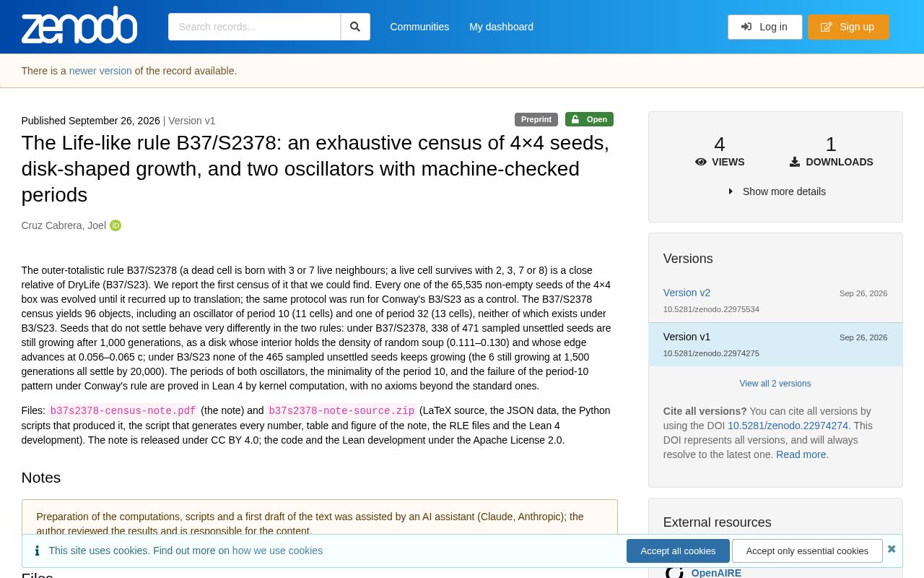Click View all 2 versions
Viewport: 924px width, 578px height.
775,384
